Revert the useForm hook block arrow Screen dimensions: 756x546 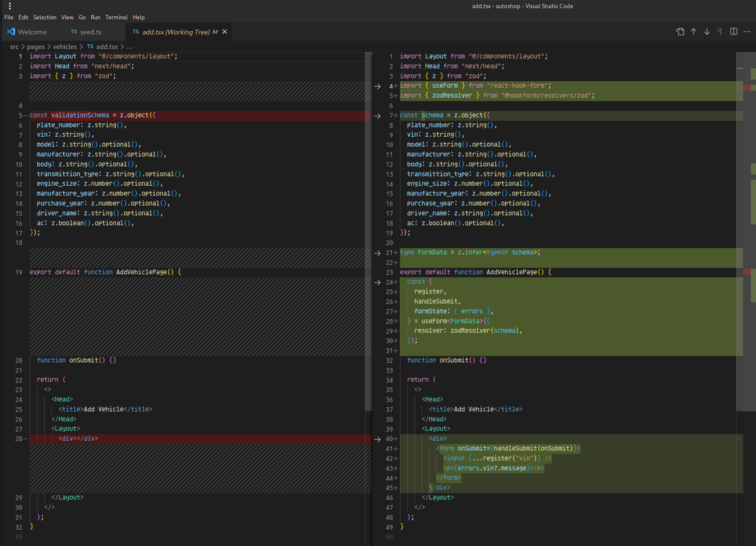(x=378, y=282)
